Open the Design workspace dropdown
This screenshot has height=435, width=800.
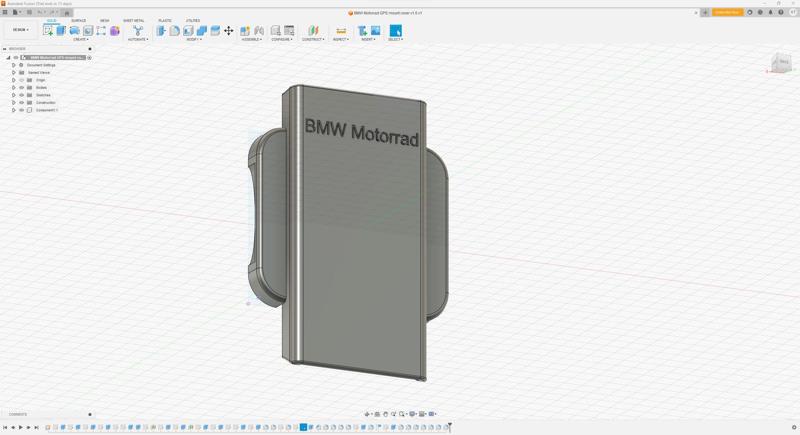[20, 30]
